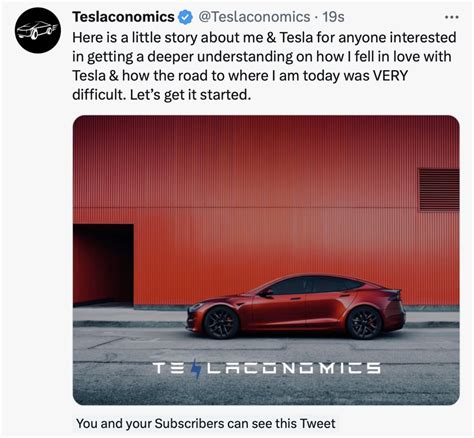The height and width of the screenshot is (438, 474).
Task: Open the bold Teslaconomics display name
Action: pos(123,17)
